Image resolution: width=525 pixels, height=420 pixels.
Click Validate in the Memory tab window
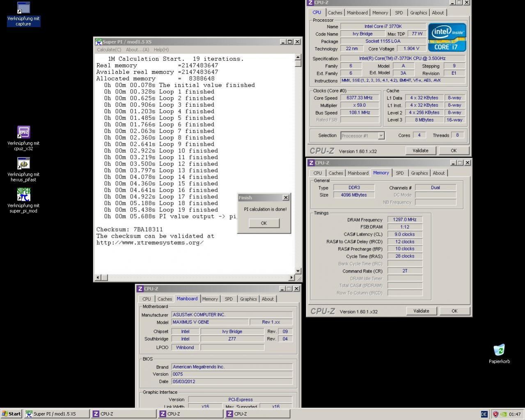click(x=421, y=311)
